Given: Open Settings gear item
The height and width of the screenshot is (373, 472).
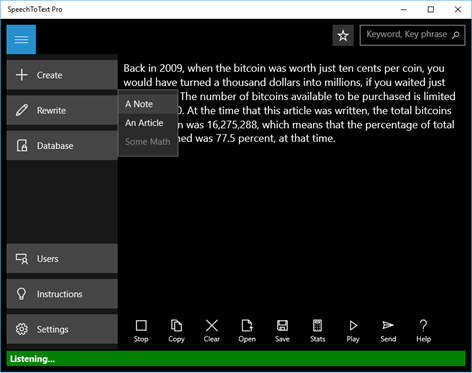Looking at the screenshot, I should pyautogui.click(x=62, y=329).
